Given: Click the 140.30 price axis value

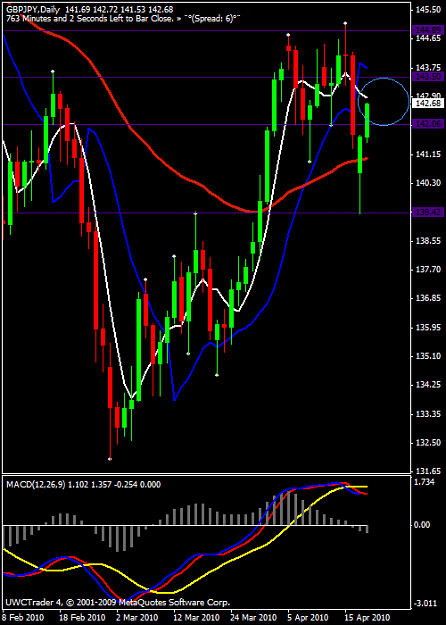Looking at the screenshot, I should [430, 183].
